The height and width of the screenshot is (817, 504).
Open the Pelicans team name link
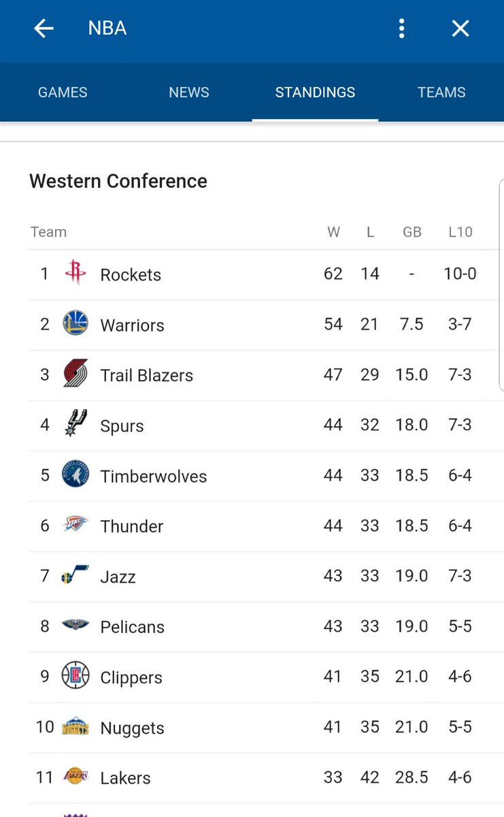click(132, 627)
